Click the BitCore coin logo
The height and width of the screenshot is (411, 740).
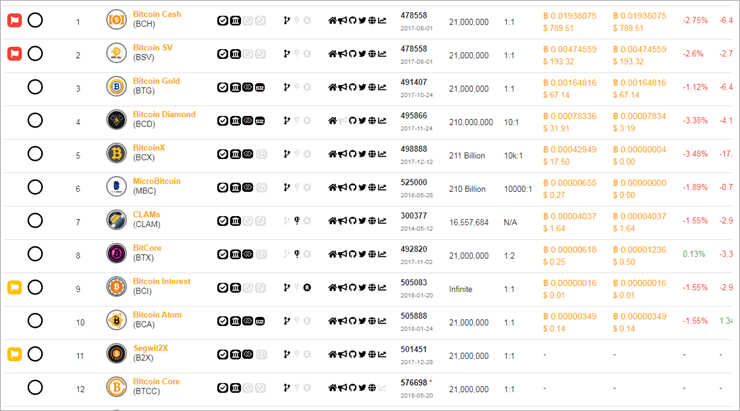click(x=116, y=254)
